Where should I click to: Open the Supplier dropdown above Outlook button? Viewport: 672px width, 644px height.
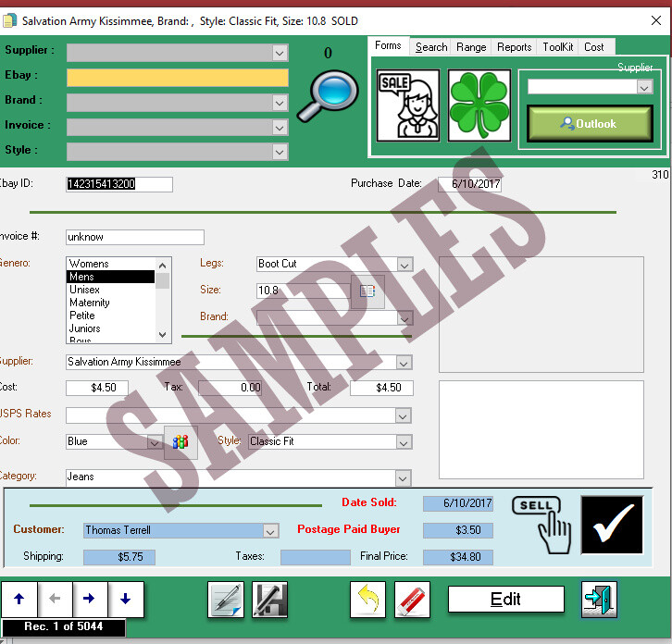coord(643,87)
